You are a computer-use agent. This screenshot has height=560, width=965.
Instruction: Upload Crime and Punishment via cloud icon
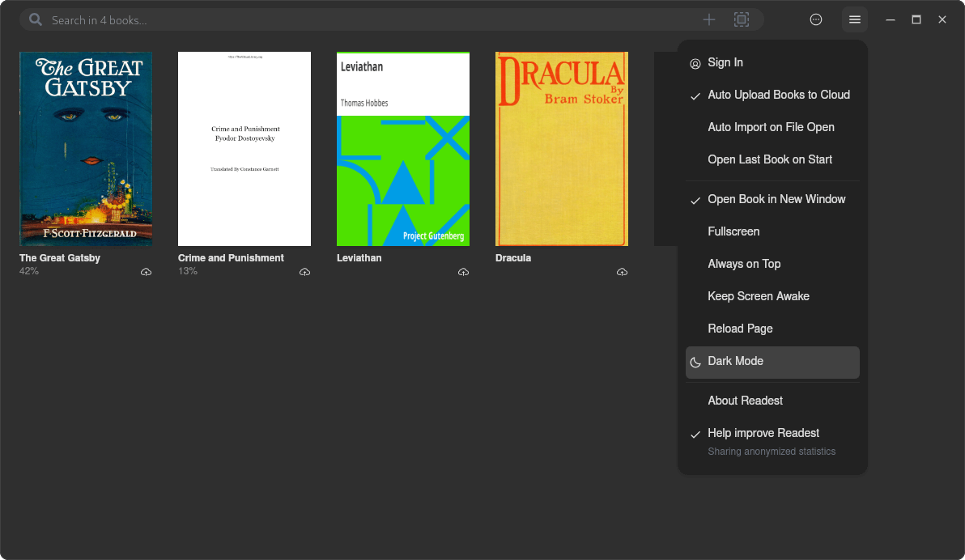(304, 272)
